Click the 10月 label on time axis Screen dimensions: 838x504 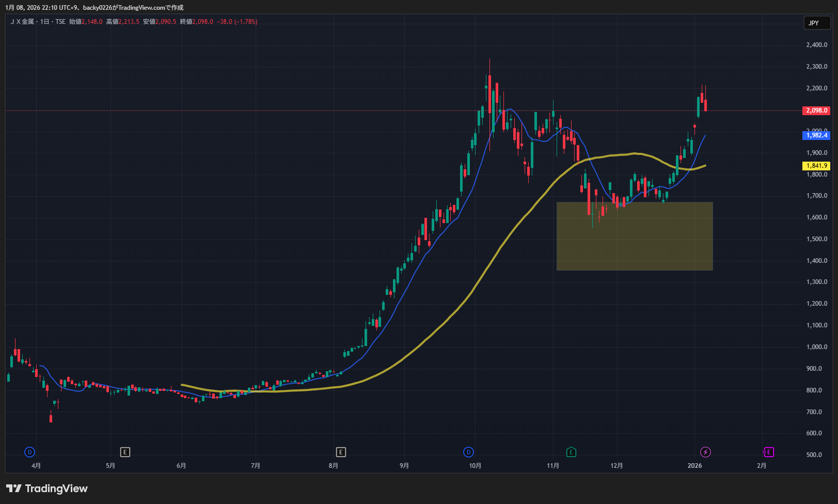475,466
